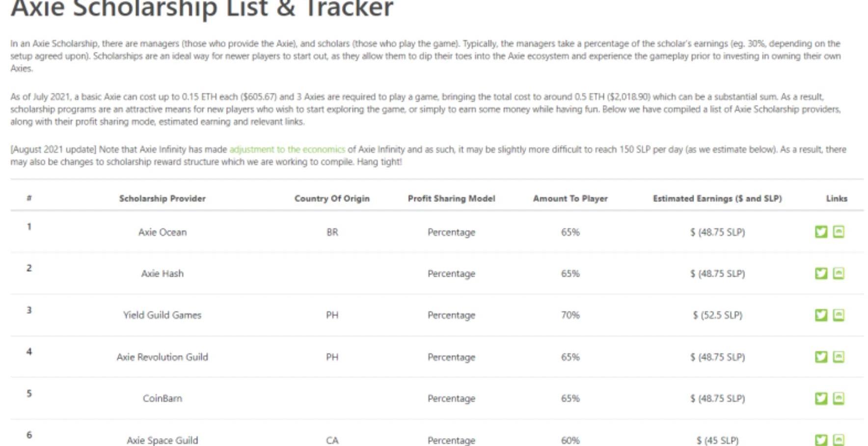Open the Discord icon for Yield Guild Games
Image resolution: width=868 pixels, height=446 pixels.
point(839,315)
